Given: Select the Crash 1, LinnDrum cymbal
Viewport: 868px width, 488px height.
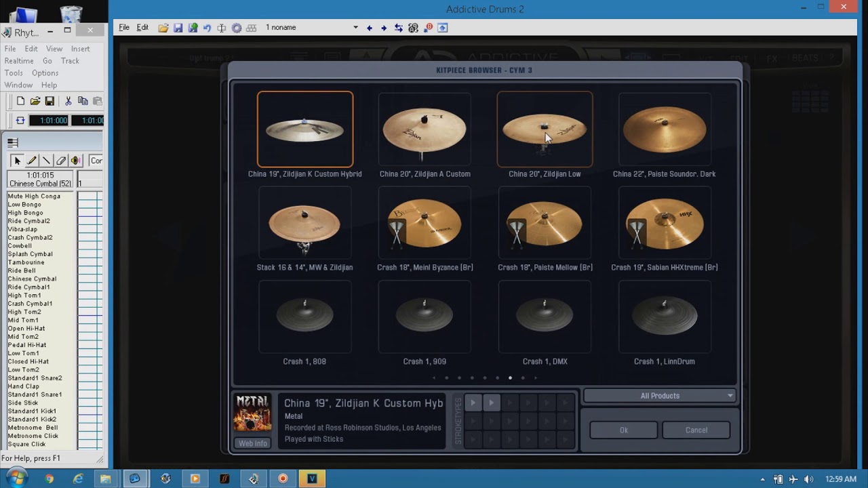Looking at the screenshot, I should click(x=665, y=317).
